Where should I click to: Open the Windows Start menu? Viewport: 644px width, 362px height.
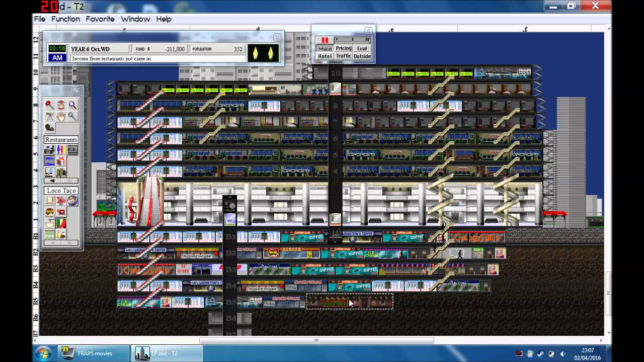(x=43, y=353)
